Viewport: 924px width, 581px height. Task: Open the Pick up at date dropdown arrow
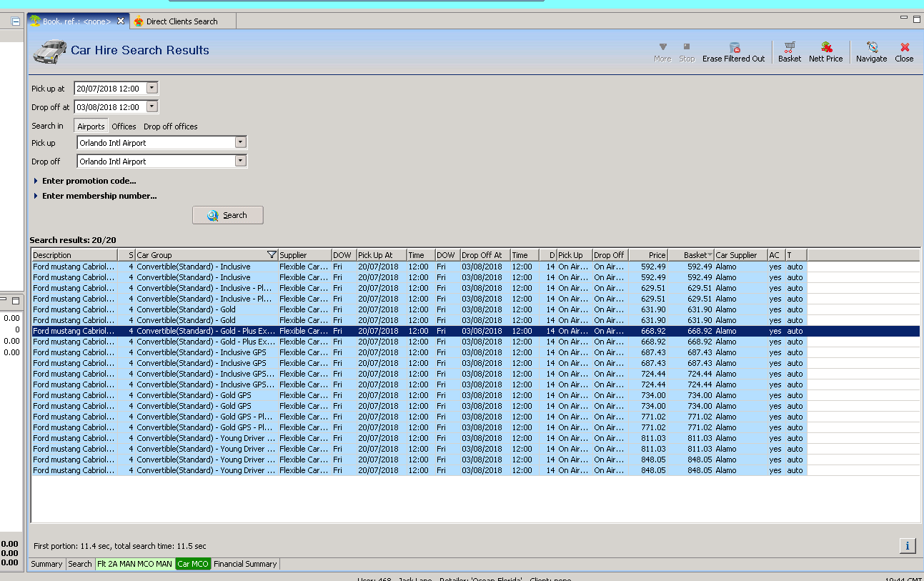click(151, 88)
